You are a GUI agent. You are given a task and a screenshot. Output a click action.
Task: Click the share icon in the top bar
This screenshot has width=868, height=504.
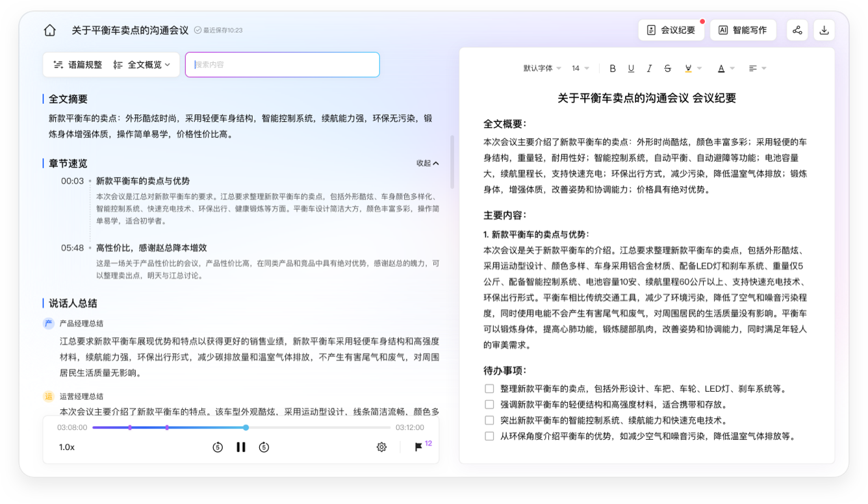(x=797, y=30)
